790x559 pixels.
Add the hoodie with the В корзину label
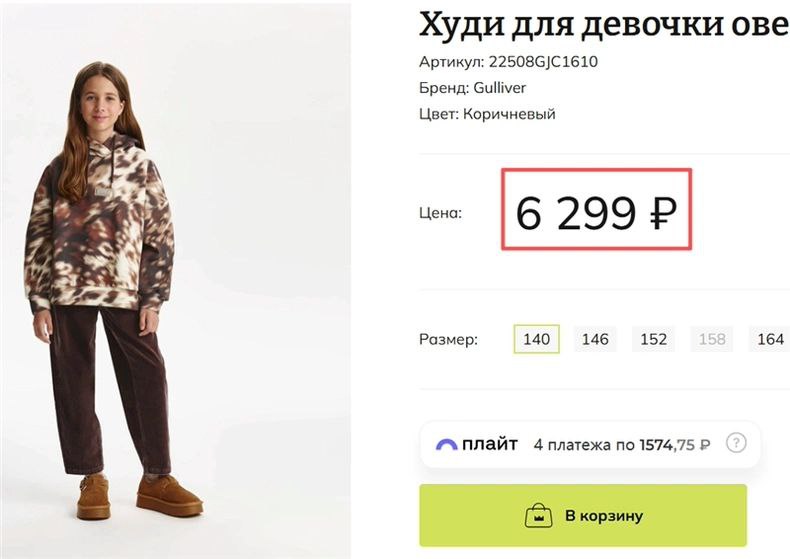pyautogui.click(x=603, y=516)
